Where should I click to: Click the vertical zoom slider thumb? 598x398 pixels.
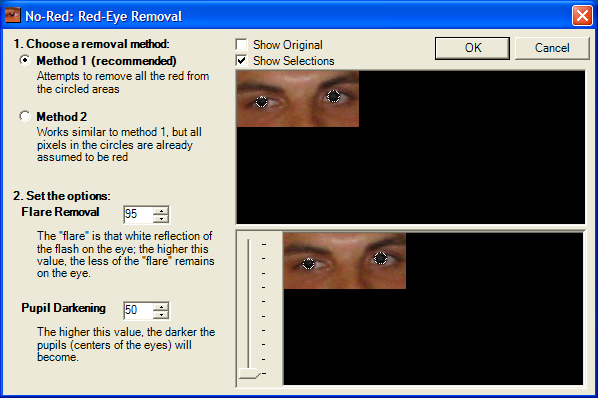click(x=249, y=373)
